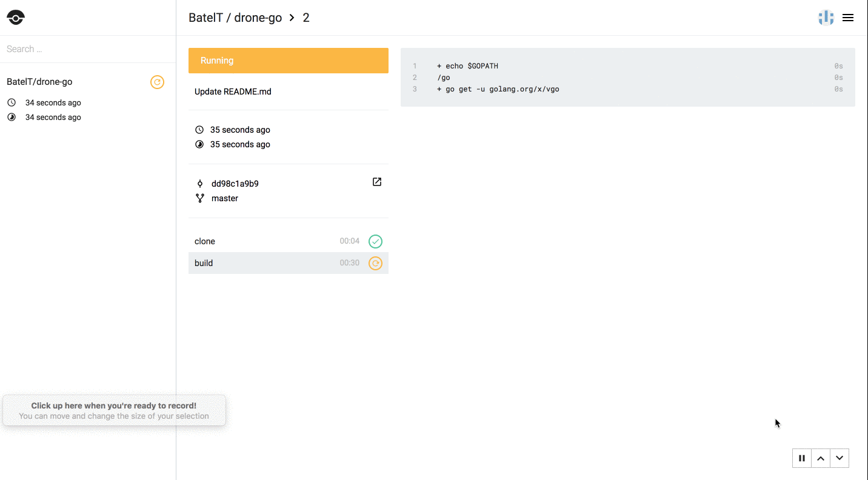Pause log following
The image size is (868, 480).
[801, 458]
